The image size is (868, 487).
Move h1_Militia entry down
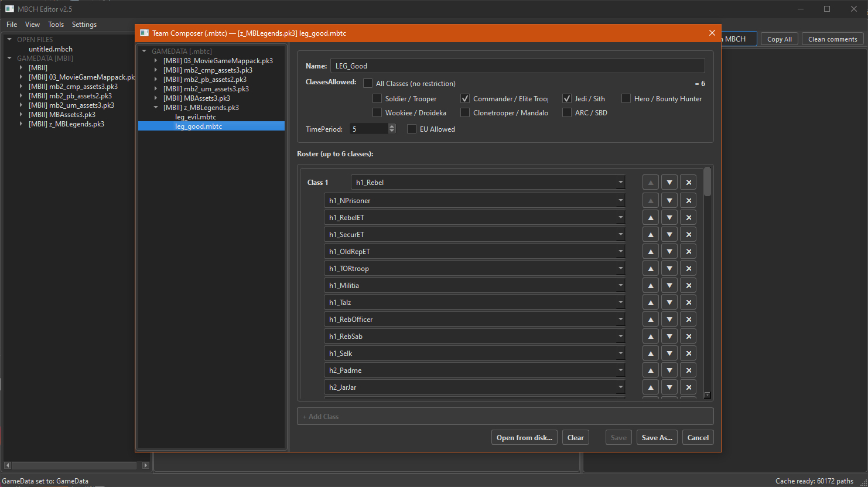pyautogui.click(x=669, y=285)
